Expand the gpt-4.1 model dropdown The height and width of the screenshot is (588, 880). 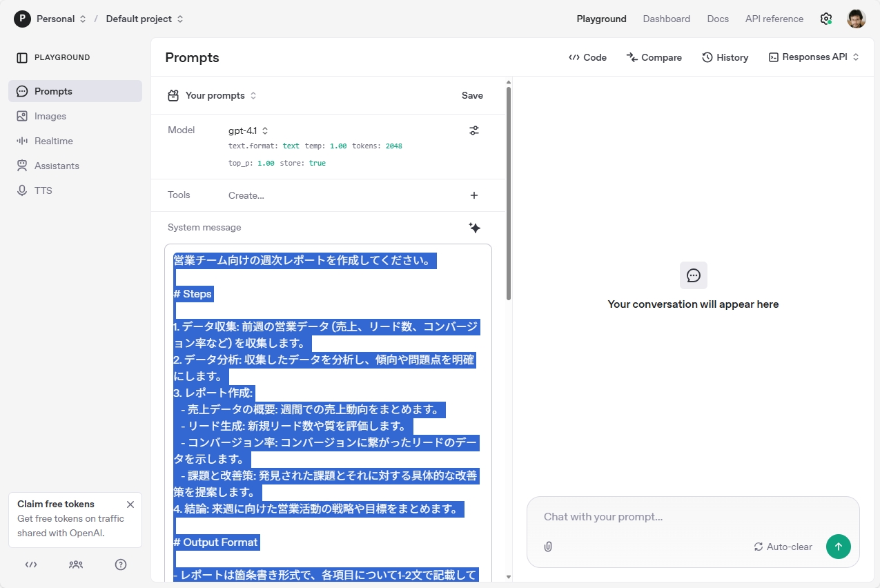pos(245,130)
